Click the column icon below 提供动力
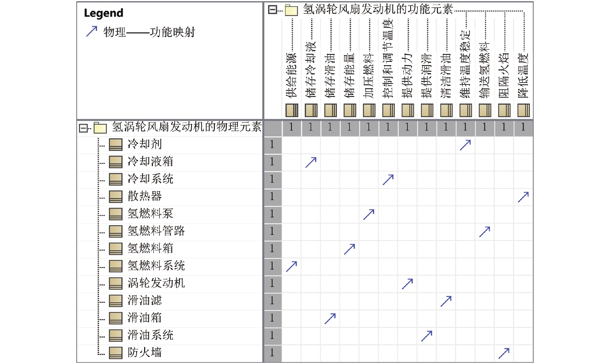Screen dimensions: 610x364 [407, 110]
